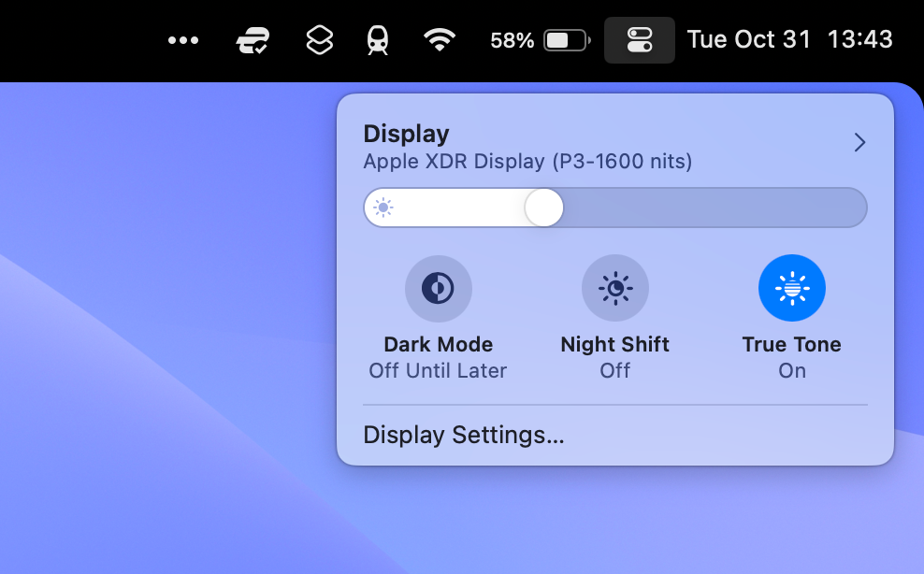Click the Off Until Later status under Dark Mode
Screen dimensions: 924x574
(438, 370)
